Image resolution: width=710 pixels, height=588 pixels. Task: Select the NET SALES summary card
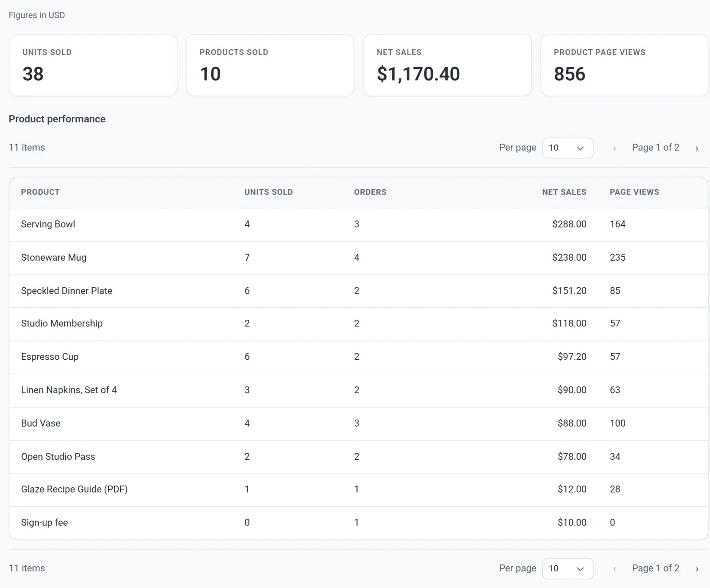tap(447, 65)
